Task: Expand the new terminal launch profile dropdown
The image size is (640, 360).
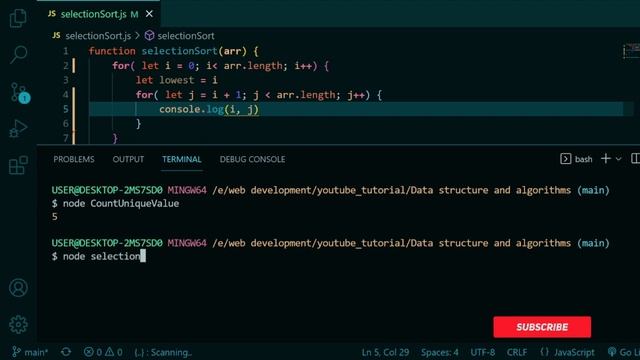Action: 619,159
